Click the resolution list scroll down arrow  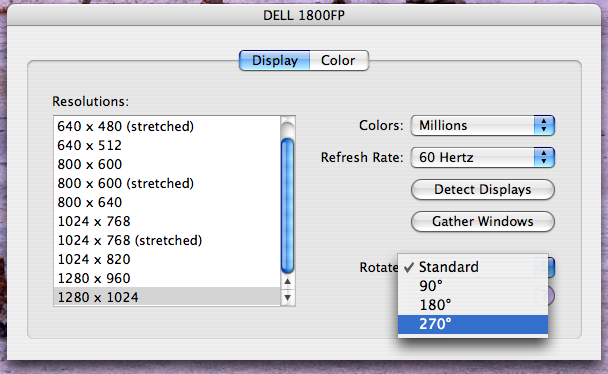287,298
